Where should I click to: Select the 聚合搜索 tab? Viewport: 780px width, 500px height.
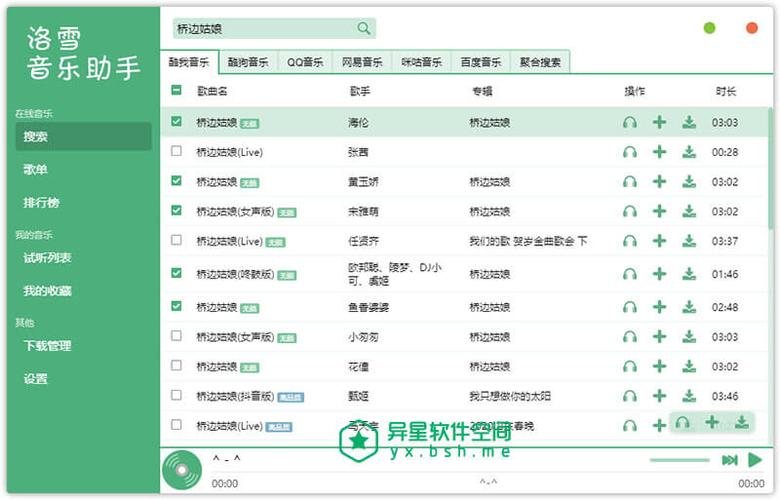point(540,62)
